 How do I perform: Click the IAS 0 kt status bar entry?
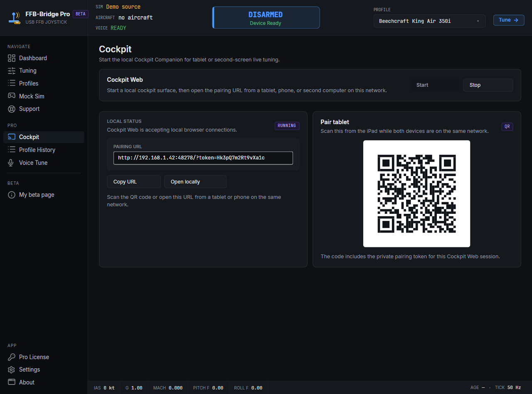[104, 388]
